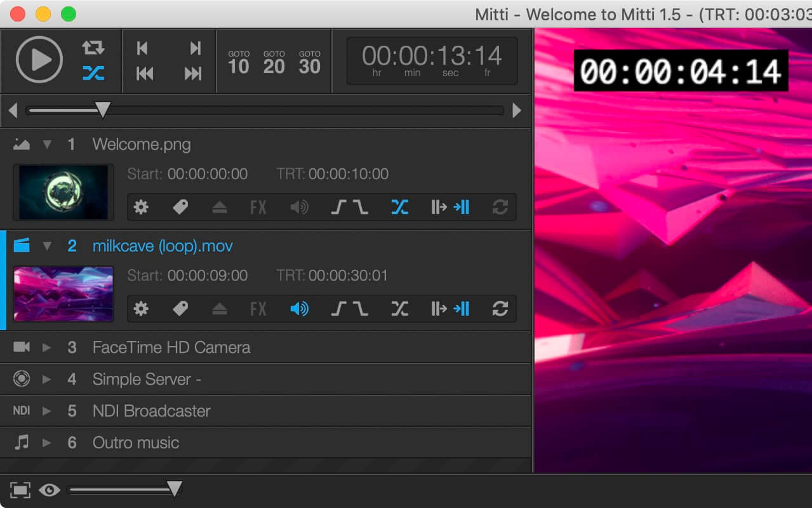Toggle pause-at-end for Welcome.png cue

point(462,207)
